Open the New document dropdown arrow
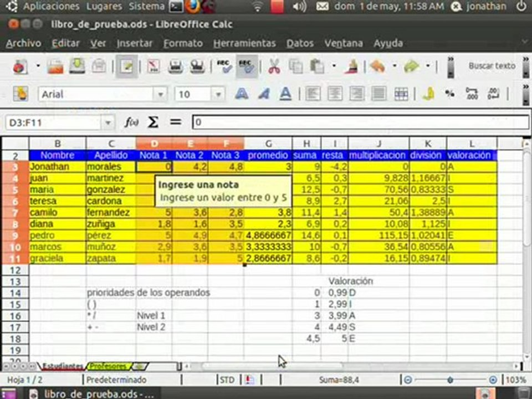Screen dimensions: 532x399 tap(38, 66)
